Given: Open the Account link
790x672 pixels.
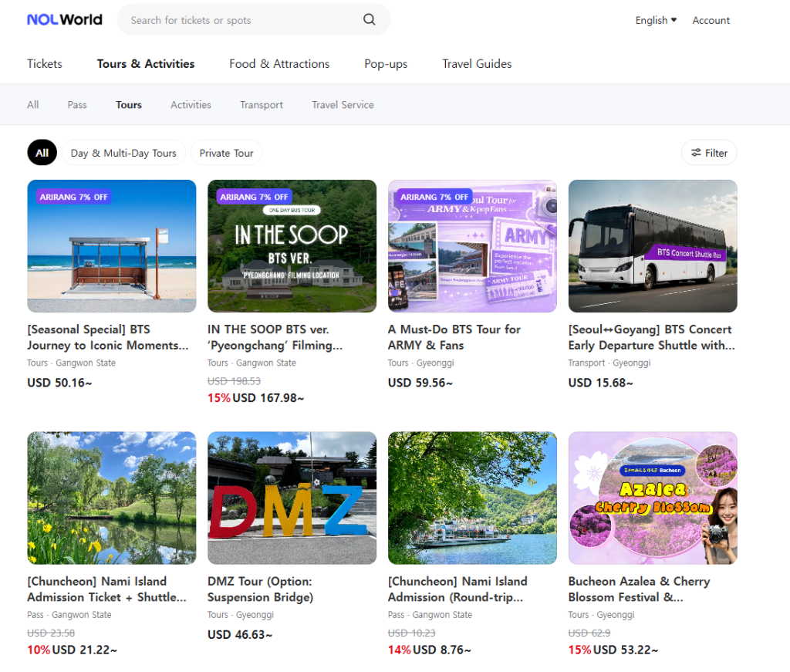Looking at the screenshot, I should (711, 20).
